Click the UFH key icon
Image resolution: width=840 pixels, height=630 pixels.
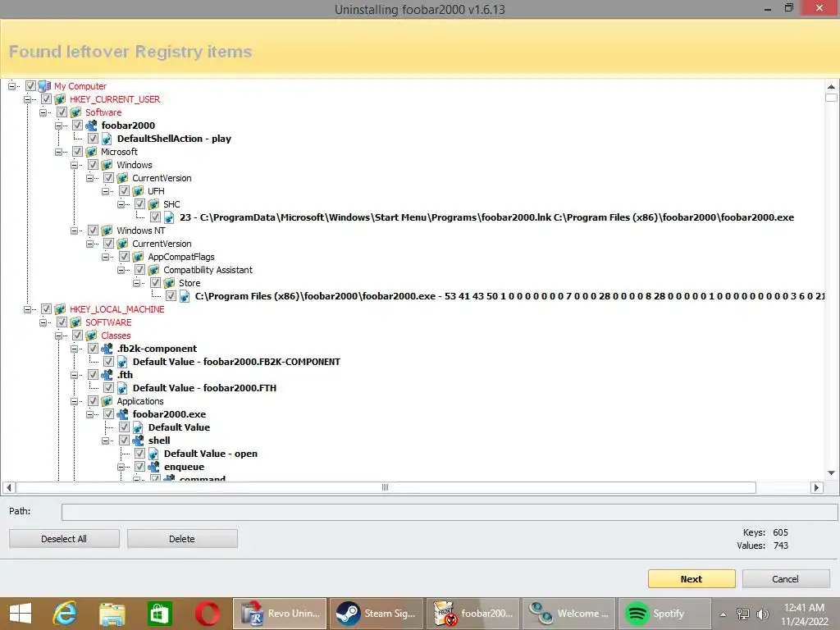(138, 191)
